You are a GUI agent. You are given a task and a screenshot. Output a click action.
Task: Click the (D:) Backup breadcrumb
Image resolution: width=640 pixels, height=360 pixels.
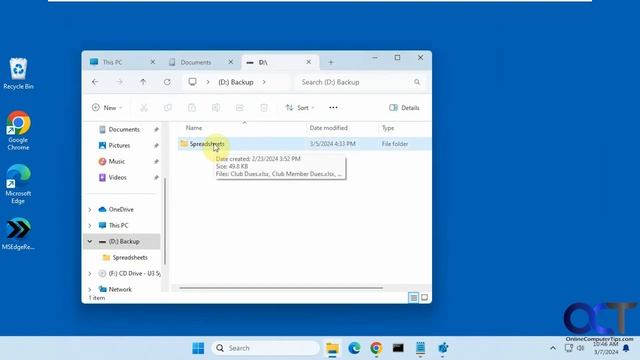point(236,82)
